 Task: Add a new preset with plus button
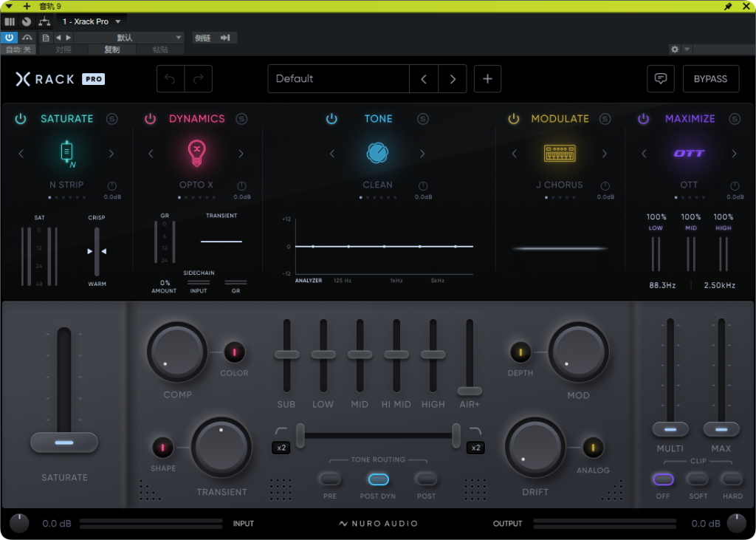[x=487, y=78]
